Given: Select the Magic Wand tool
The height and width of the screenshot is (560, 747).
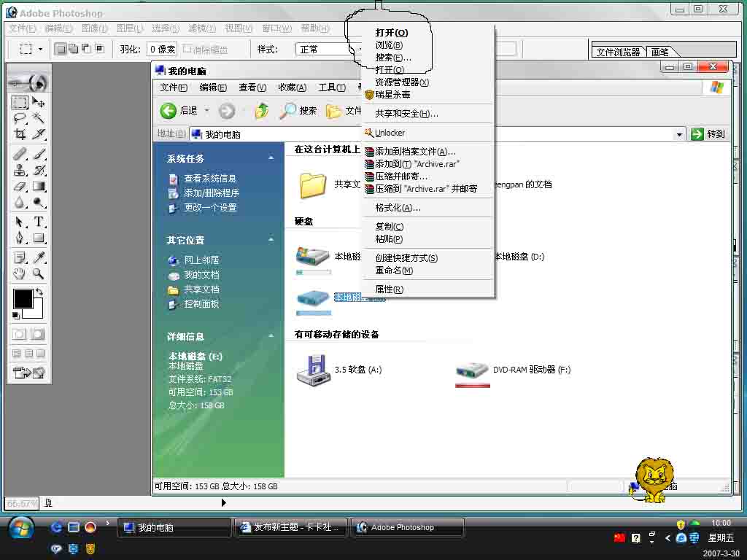Looking at the screenshot, I should (x=39, y=118).
